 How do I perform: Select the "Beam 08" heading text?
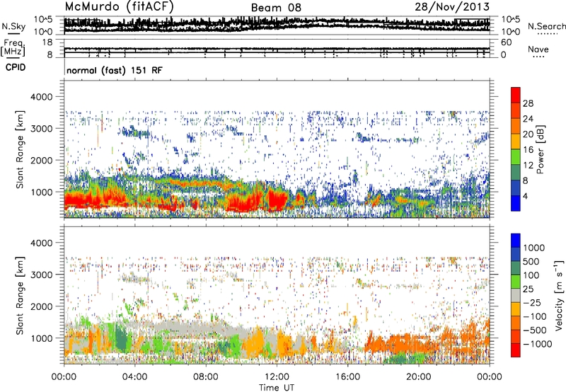click(x=276, y=8)
